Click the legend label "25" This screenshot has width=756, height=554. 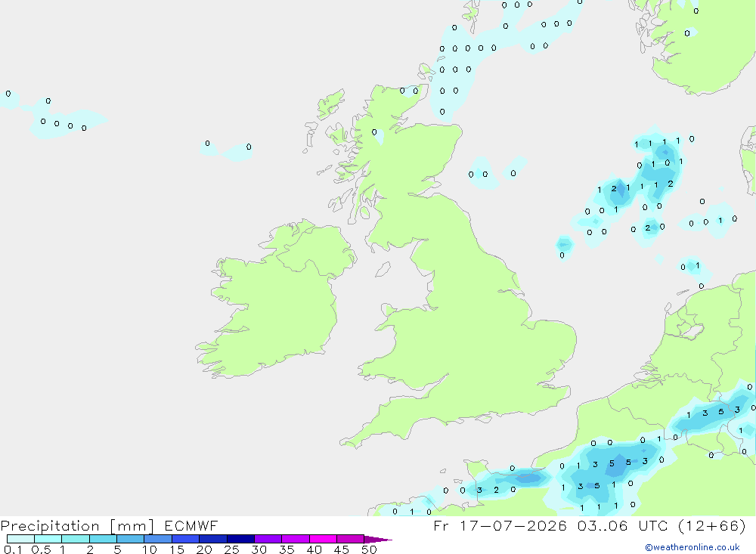tap(232, 549)
